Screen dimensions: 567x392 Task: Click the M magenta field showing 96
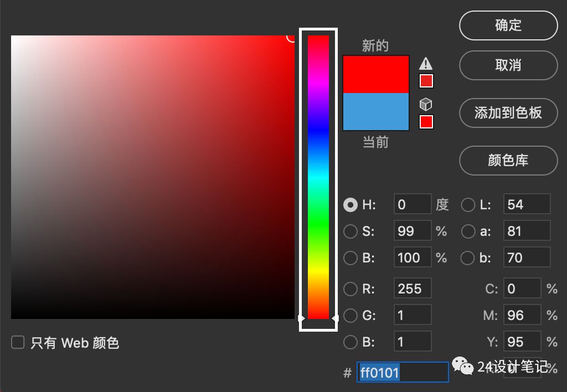tap(522, 316)
